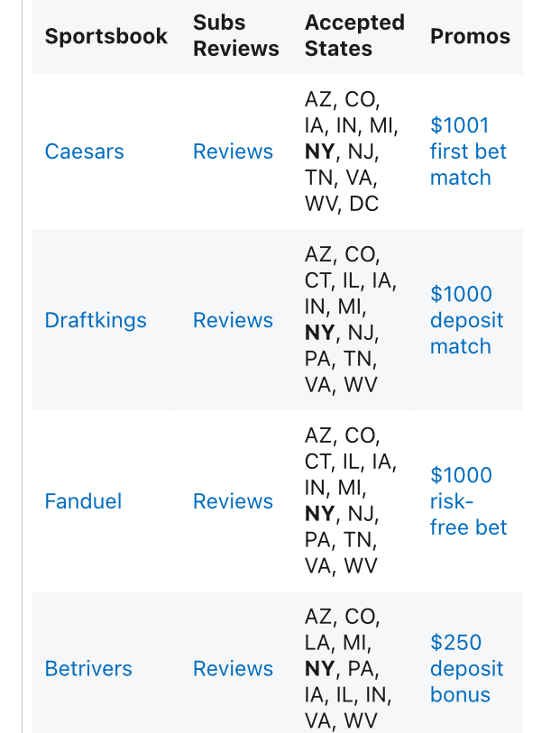This screenshot has height=733, width=560.
Task: Open Reviews link in Fanduel row
Action: pos(233,501)
